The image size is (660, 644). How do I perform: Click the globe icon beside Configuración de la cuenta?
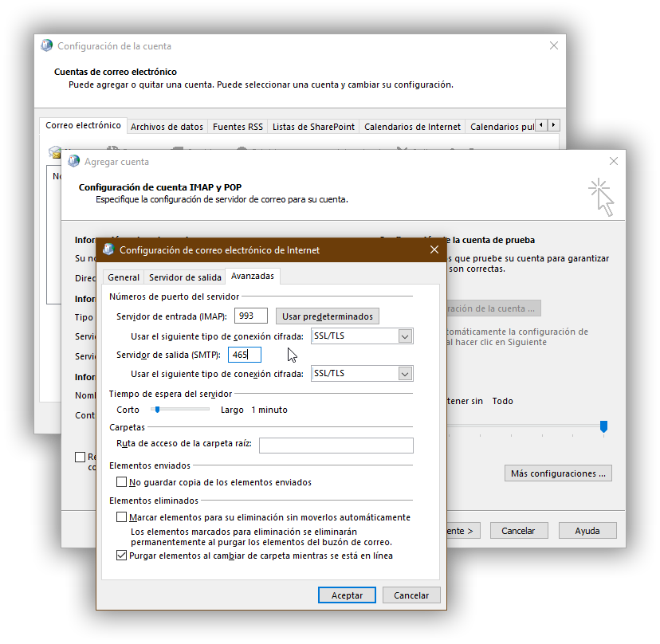point(45,45)
